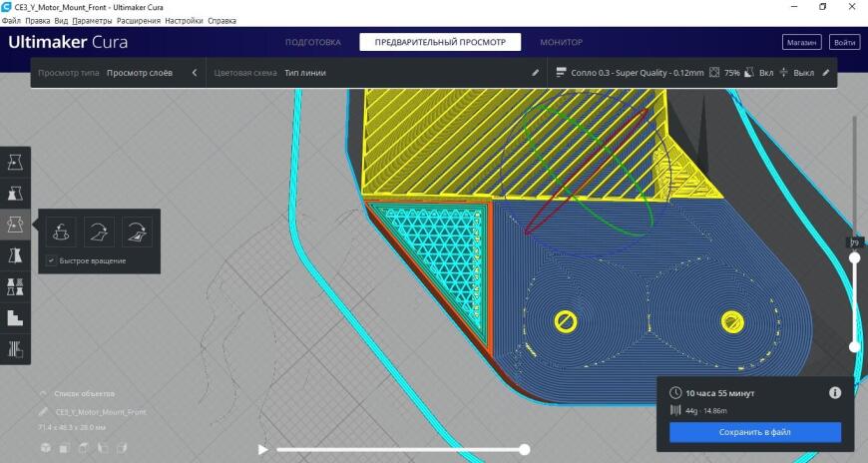Open the Вид menu
This screenshot has width=868, height=463.
coord(61,21)
